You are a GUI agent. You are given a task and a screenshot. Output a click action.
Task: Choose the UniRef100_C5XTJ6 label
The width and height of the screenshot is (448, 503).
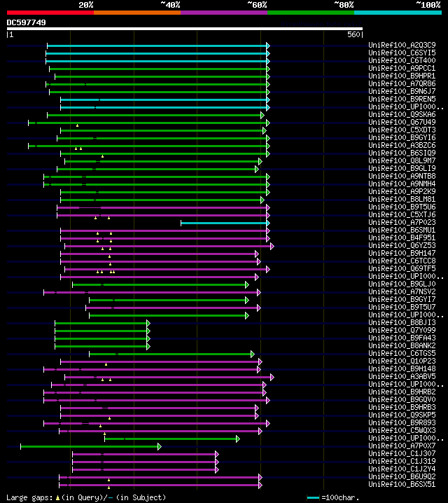point(402,214)
